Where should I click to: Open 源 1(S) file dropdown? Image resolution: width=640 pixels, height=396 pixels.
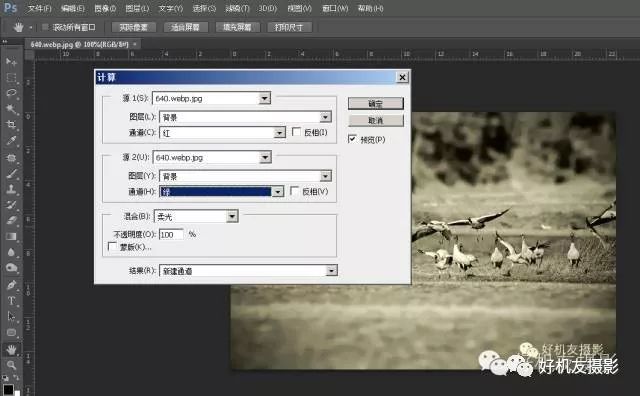point(264,98)
